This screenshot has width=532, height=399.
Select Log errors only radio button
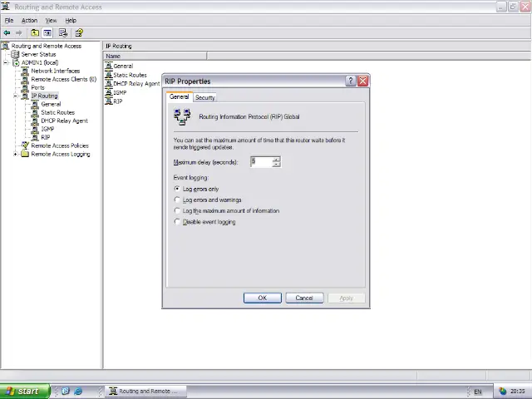[x=177, y=189]
